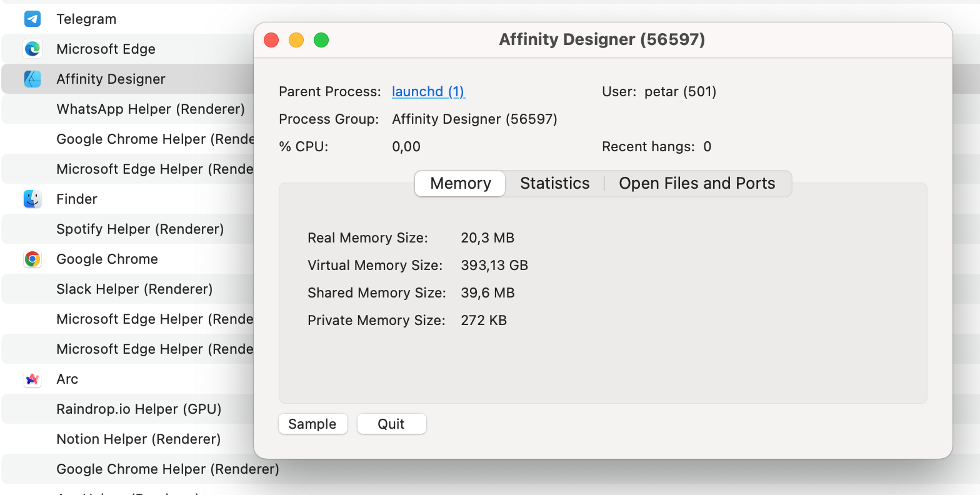Select the Affinity Designer process row

(127, 79)
